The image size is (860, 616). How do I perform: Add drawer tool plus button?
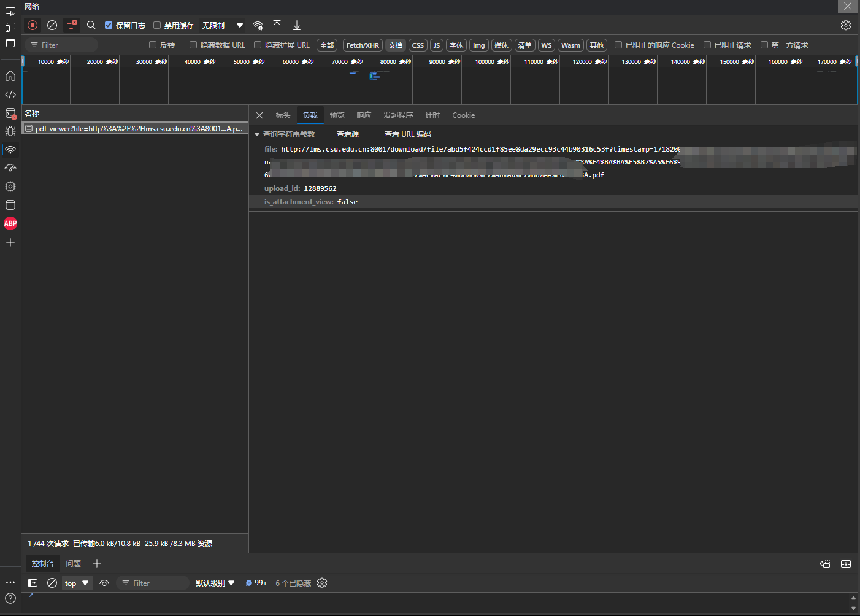tap(97, 563)
